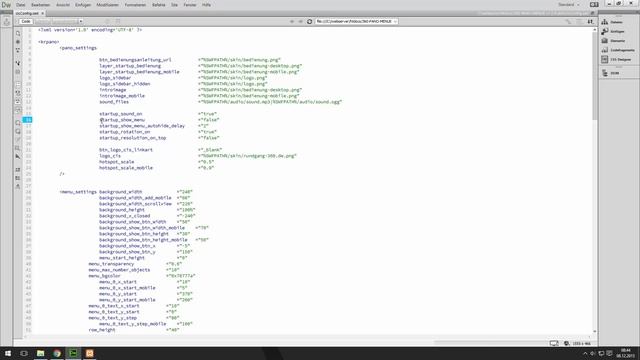Screen dimensions: 640x360
Task: Open the documents list icon in coding toolbar
Action: point(18,33)
